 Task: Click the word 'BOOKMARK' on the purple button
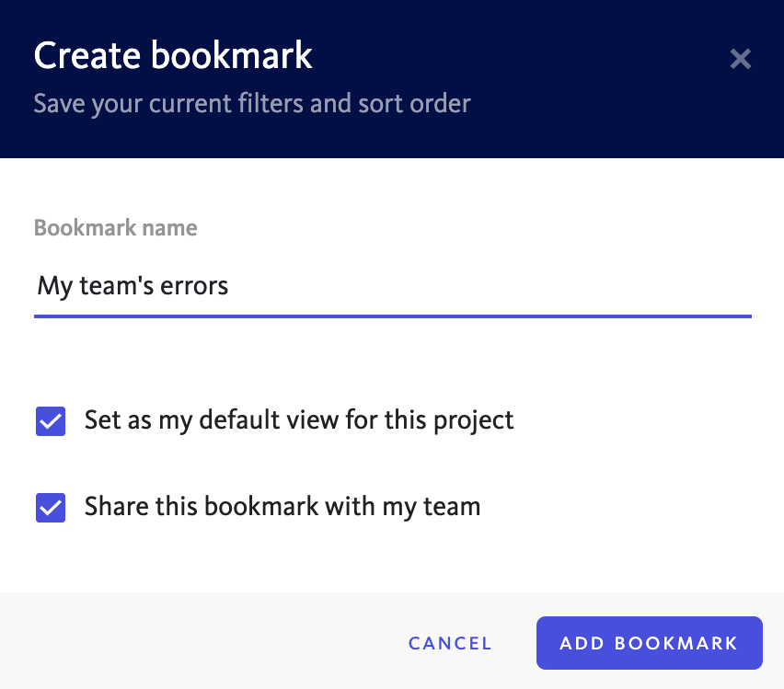(x=675, y=643)
